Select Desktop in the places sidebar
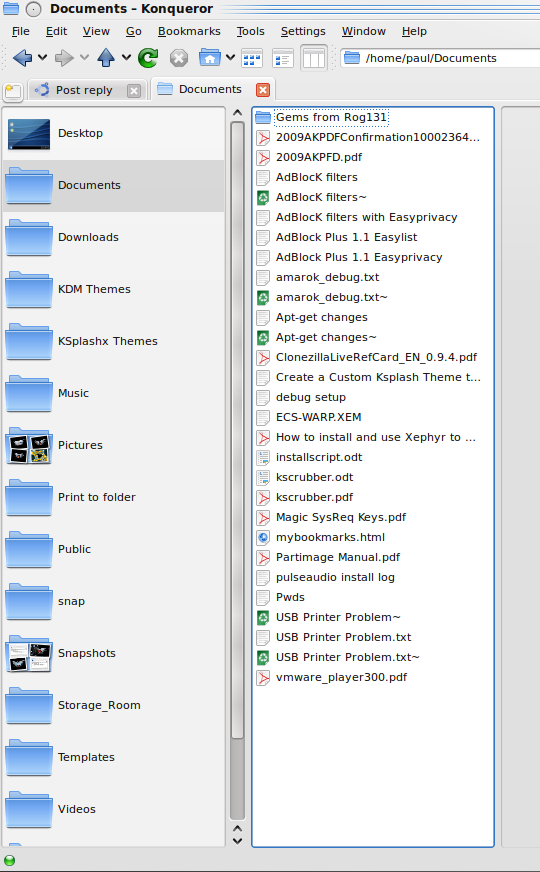This screenshot has height=872, width=540. click(113, 133)
